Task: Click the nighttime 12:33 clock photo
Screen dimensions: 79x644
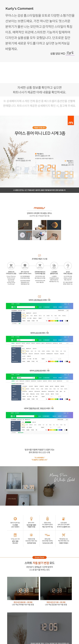Action: tap(56, 588)
